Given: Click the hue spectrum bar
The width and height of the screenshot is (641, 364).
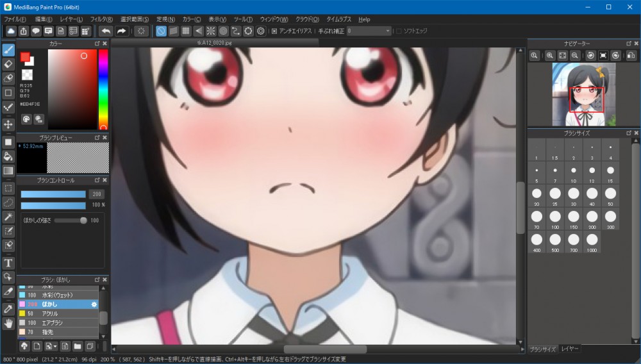Looking at the screenshot, I should pyautogui.click(x=103, y=90).
